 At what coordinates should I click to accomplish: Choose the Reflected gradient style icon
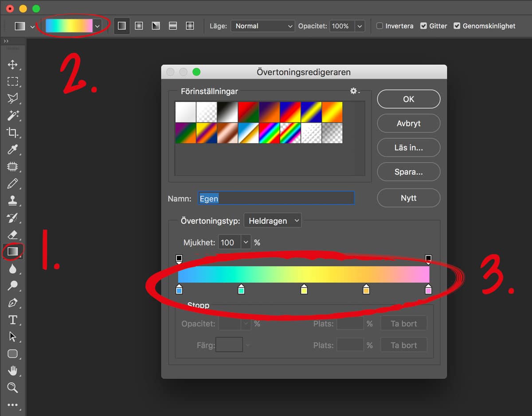tap(173, 26)
